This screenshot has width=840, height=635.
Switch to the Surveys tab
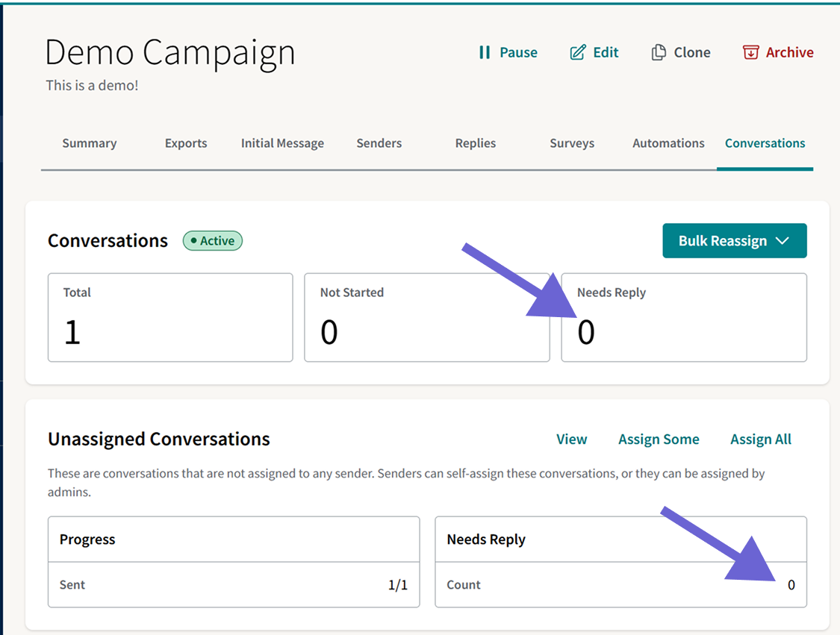click(x=572, y=143)
